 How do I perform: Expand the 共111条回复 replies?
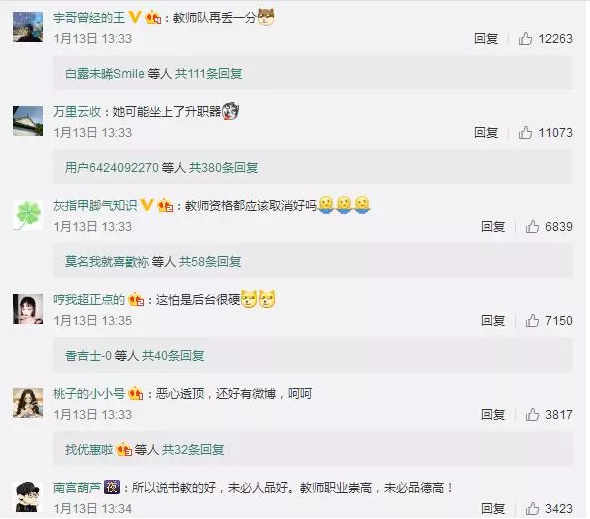click(208, 74)
